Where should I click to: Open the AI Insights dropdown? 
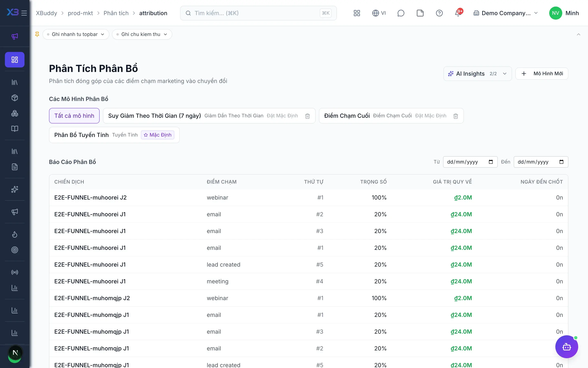pos(478,74)
